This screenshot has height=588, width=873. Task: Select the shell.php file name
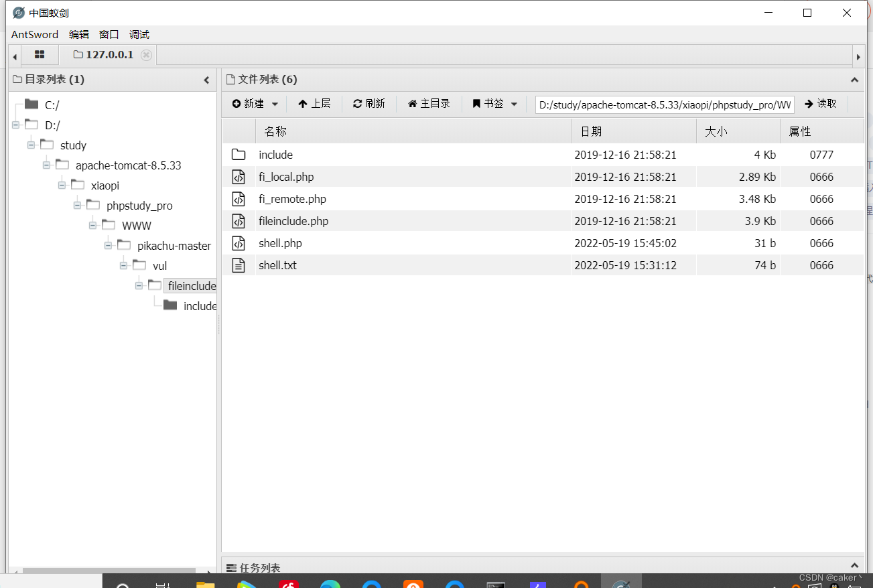(x=280, y=243)
